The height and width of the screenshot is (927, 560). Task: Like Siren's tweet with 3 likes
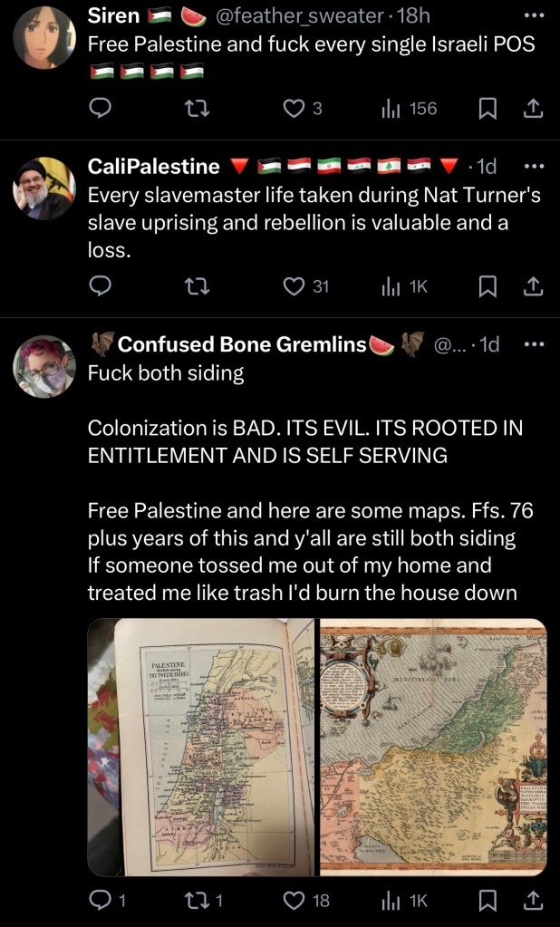point(294,109)
